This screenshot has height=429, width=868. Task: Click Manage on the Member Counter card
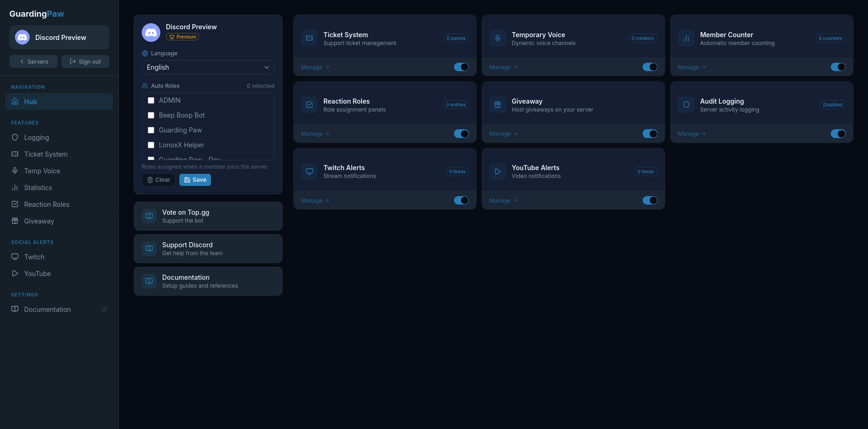click(x=692, y=67)
